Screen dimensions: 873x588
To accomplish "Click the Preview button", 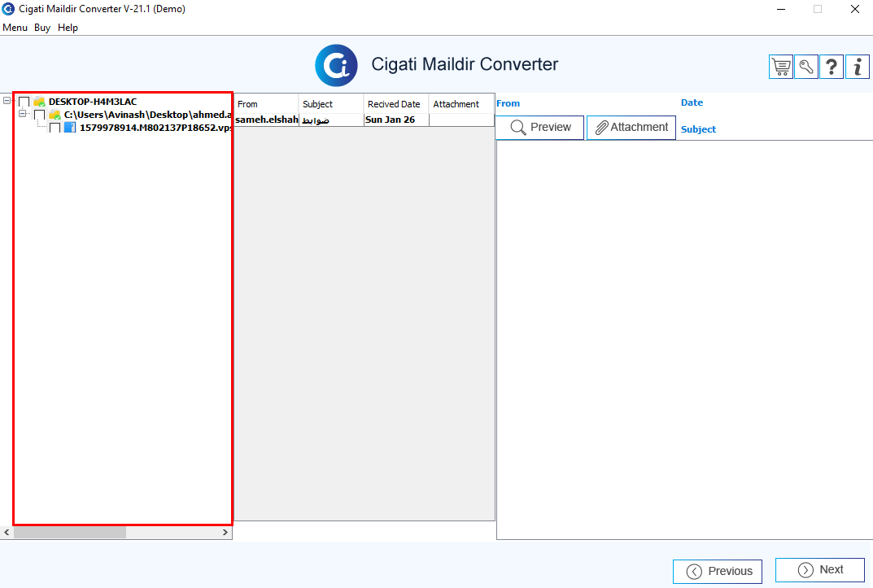I will point(539,128).
